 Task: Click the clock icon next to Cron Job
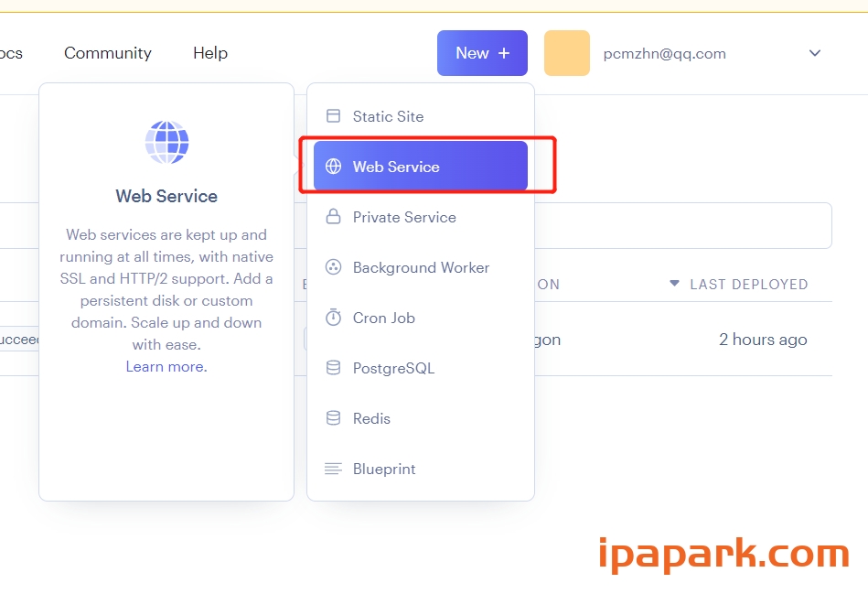333,318
